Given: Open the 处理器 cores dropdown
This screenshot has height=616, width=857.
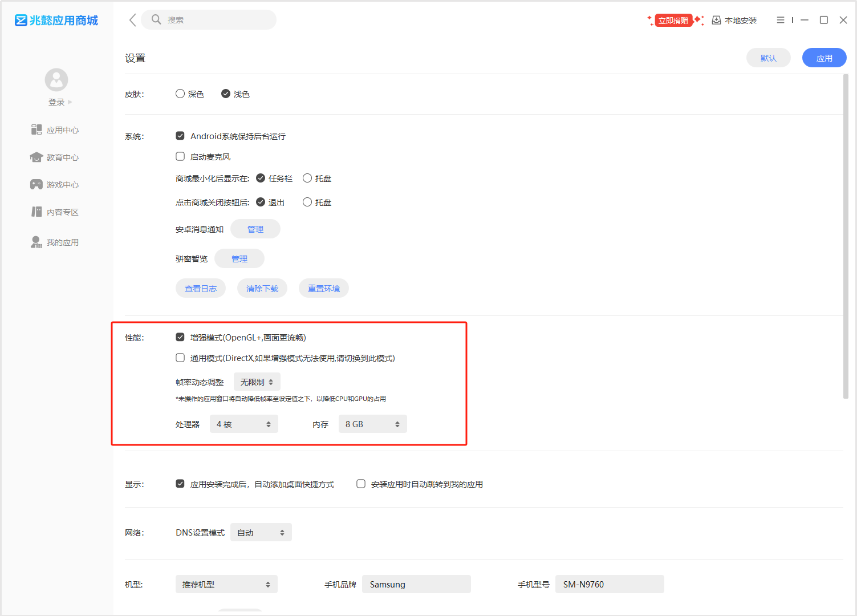Looking at the screenshot, I should (243, 424).
